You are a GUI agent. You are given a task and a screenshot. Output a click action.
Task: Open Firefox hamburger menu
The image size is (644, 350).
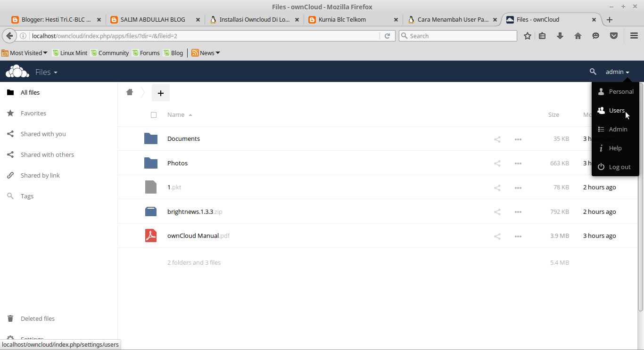click(x=634, y=36)
